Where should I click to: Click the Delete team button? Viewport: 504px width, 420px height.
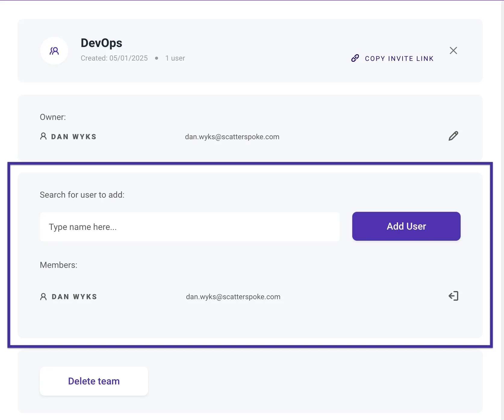click(94, 381)
